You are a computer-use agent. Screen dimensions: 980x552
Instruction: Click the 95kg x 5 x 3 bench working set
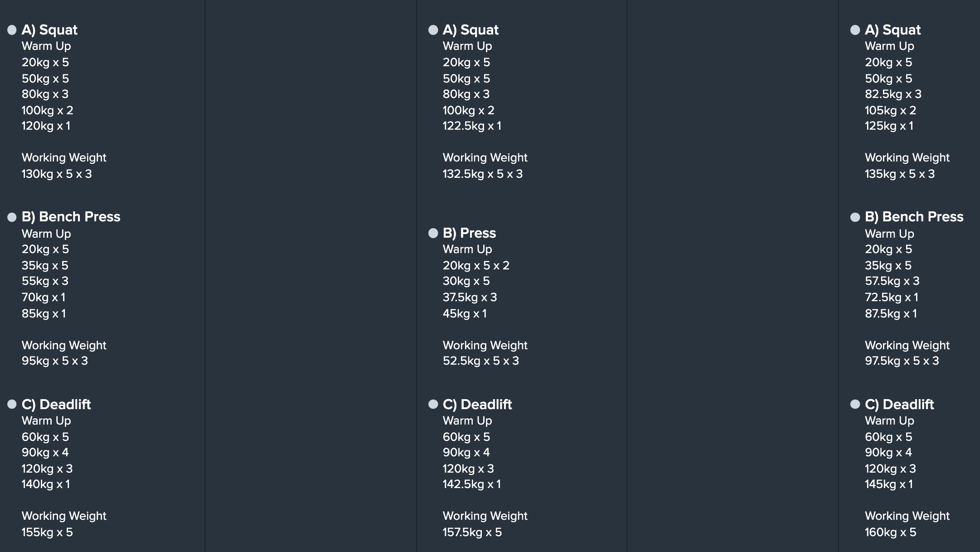(x=55, y=361)
